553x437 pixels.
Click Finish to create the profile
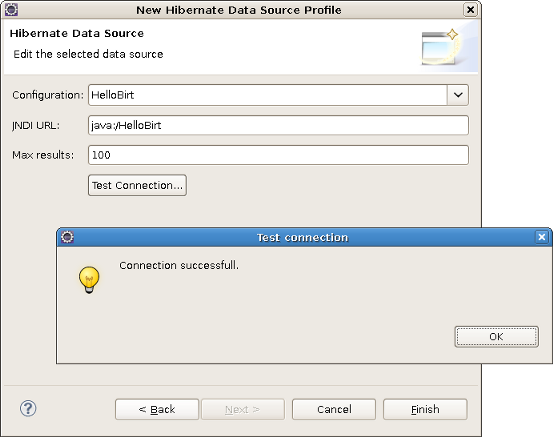tap(425, 409)
